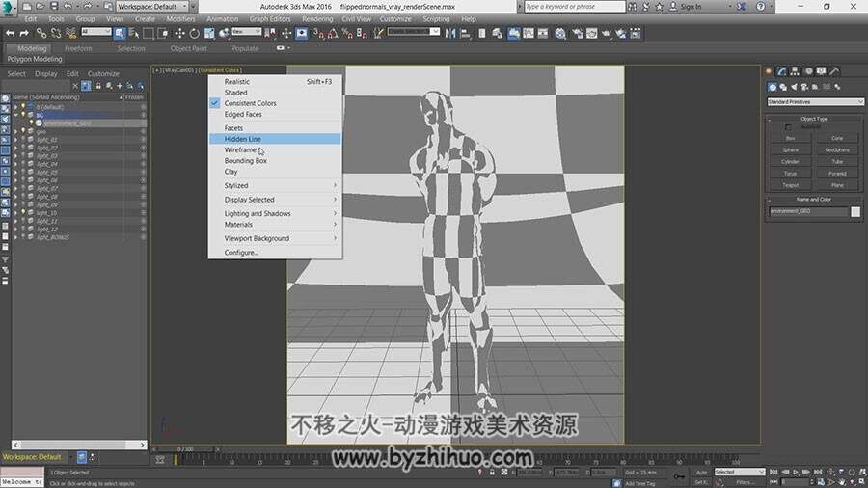Save file from quick access toolbar

point(54,6)
